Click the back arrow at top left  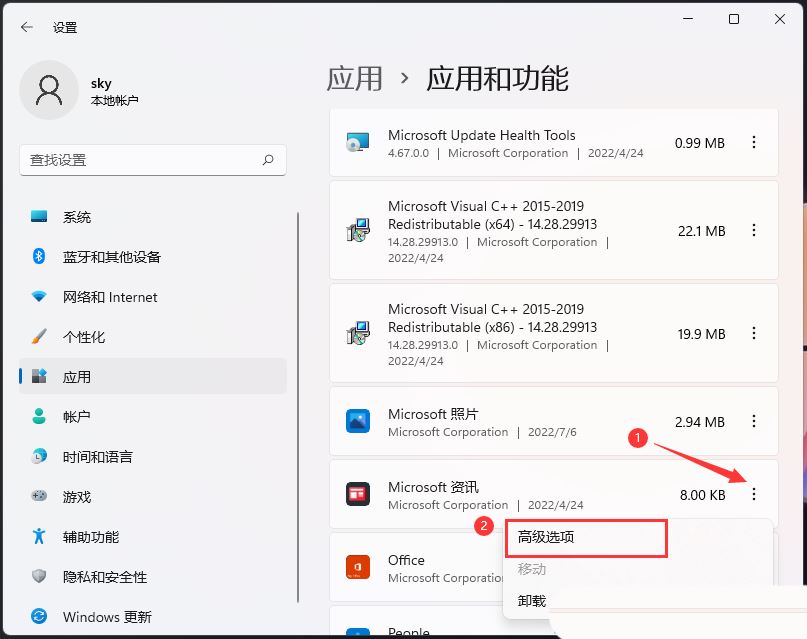[x=27, y=27]
